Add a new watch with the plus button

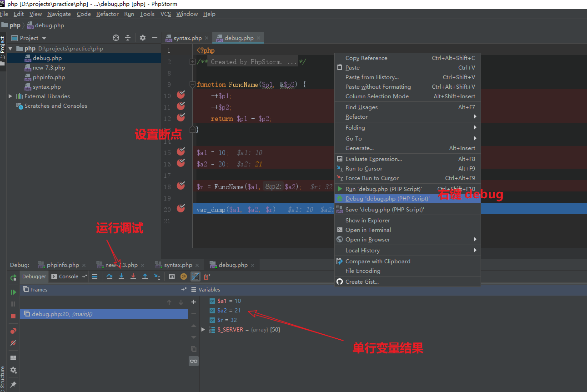click(193, 302)
